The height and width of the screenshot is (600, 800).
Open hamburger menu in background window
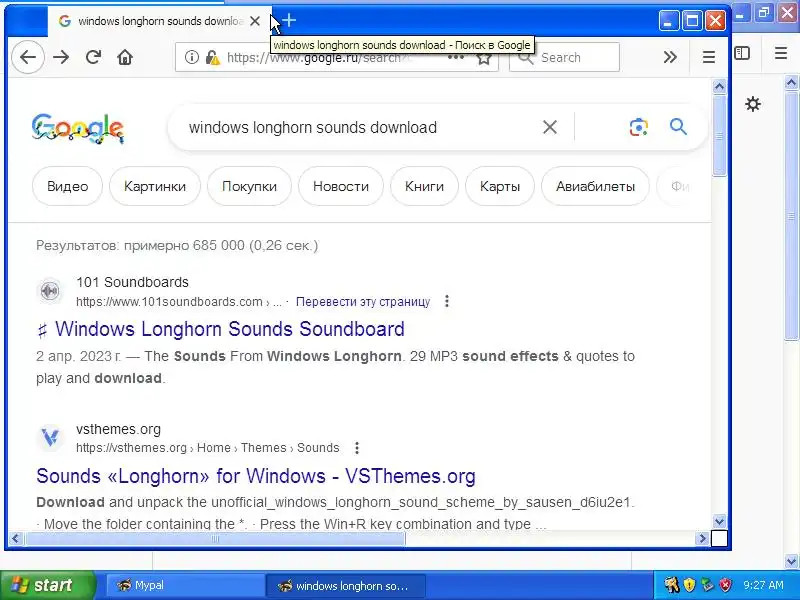781,53
